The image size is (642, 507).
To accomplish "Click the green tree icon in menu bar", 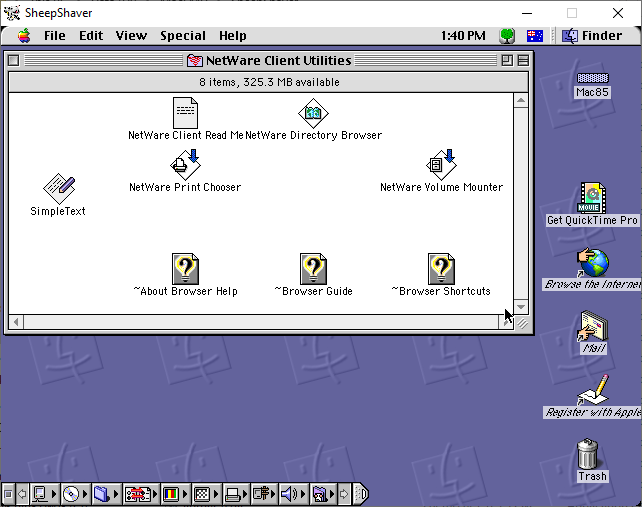I will click(507, 36).
